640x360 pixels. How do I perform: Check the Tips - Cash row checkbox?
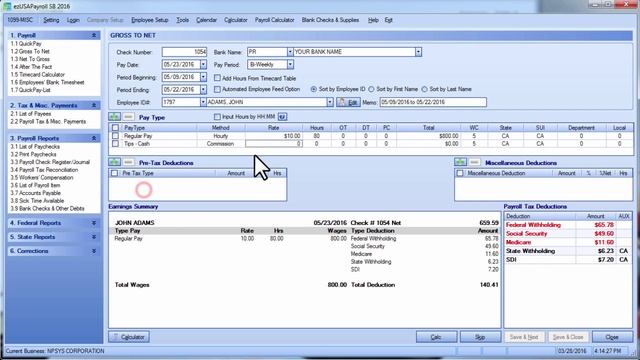(x=116, y=144)
